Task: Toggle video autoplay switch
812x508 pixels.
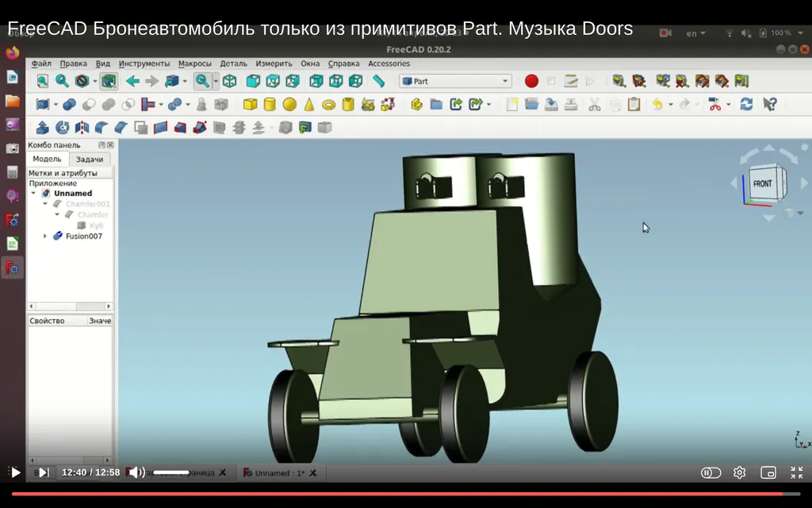Action: 710,473
